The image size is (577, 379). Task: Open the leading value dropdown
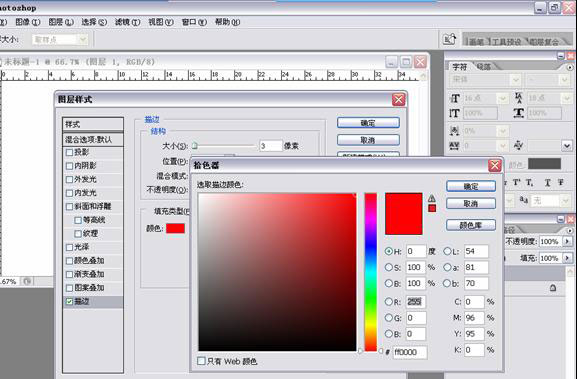(566, 98)
